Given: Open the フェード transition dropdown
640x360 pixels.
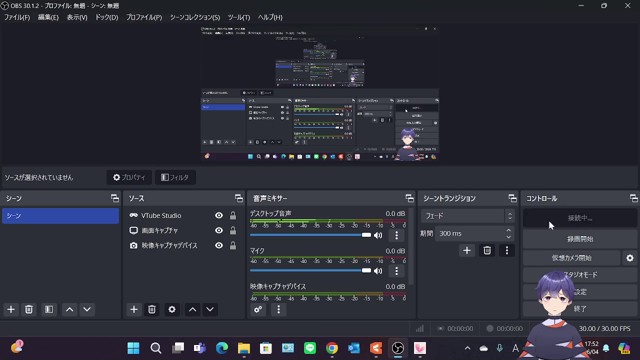Looking at the screenshot, I should [467, 216].
